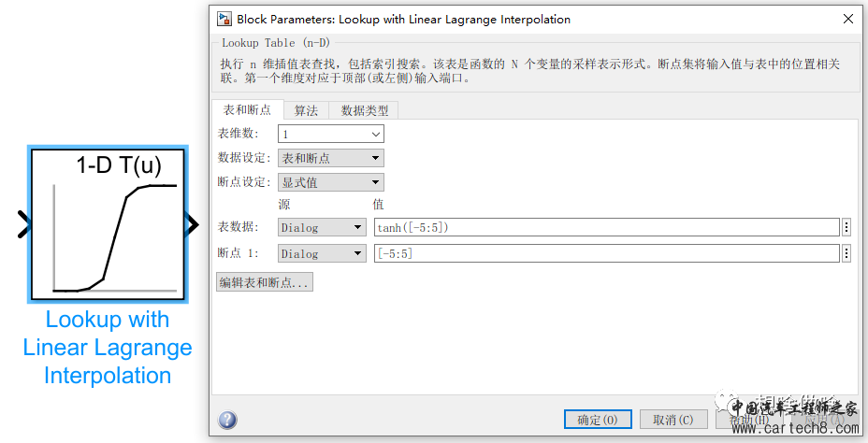Open the 断点 1 source Dialog dropdown
The image size is (868, 443).
(x=322, y=253)
